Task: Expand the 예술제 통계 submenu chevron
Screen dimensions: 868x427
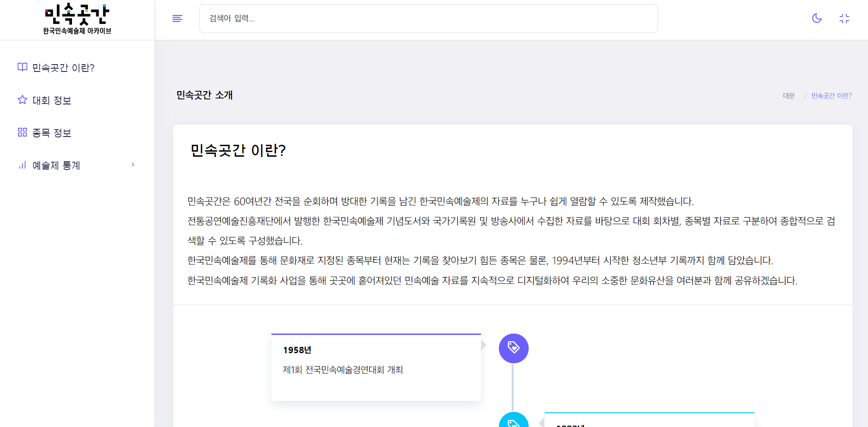Action: tap(133, 165)
